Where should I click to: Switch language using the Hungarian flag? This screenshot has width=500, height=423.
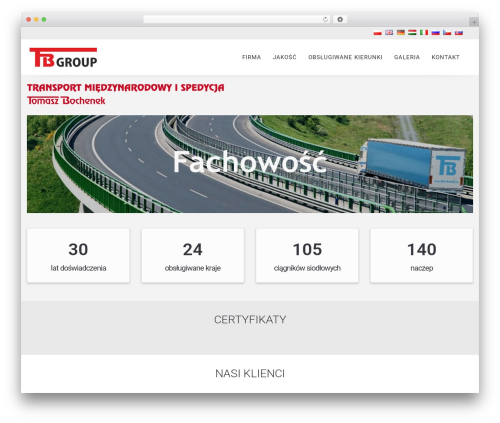pos(412,32)
